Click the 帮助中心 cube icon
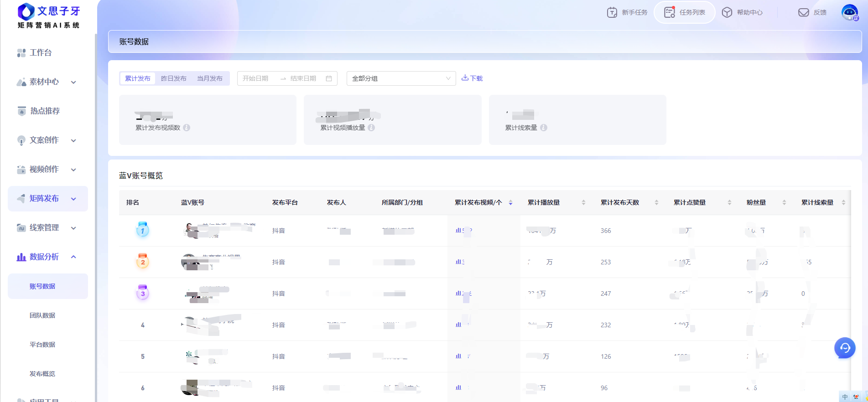Viewport: 868px width, 402px height. [x=727, y=12]
